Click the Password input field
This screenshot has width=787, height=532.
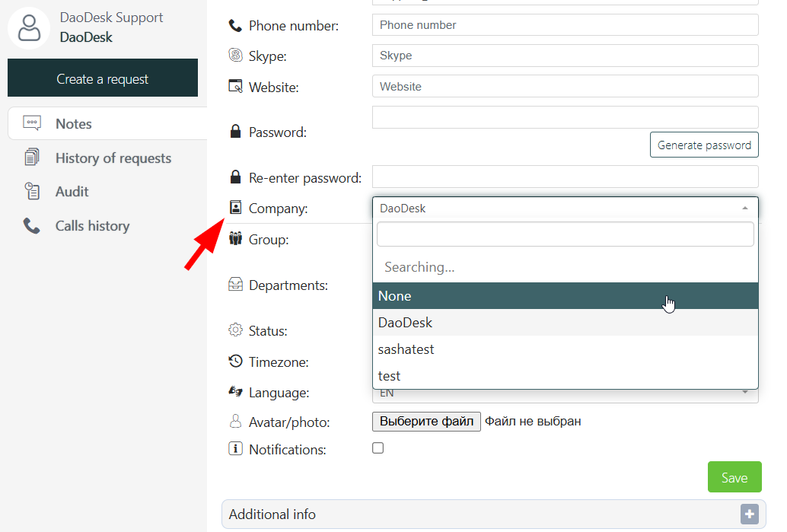click(x=566, y=117)
